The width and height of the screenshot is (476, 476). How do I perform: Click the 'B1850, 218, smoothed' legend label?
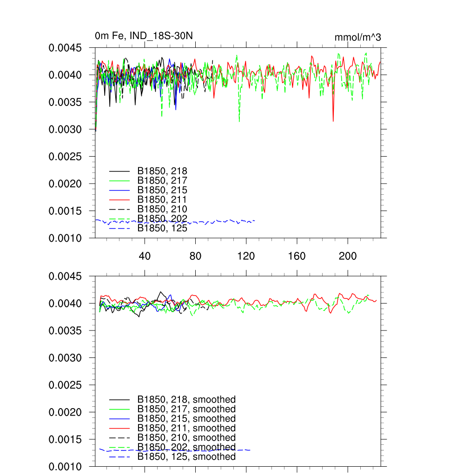186,399
